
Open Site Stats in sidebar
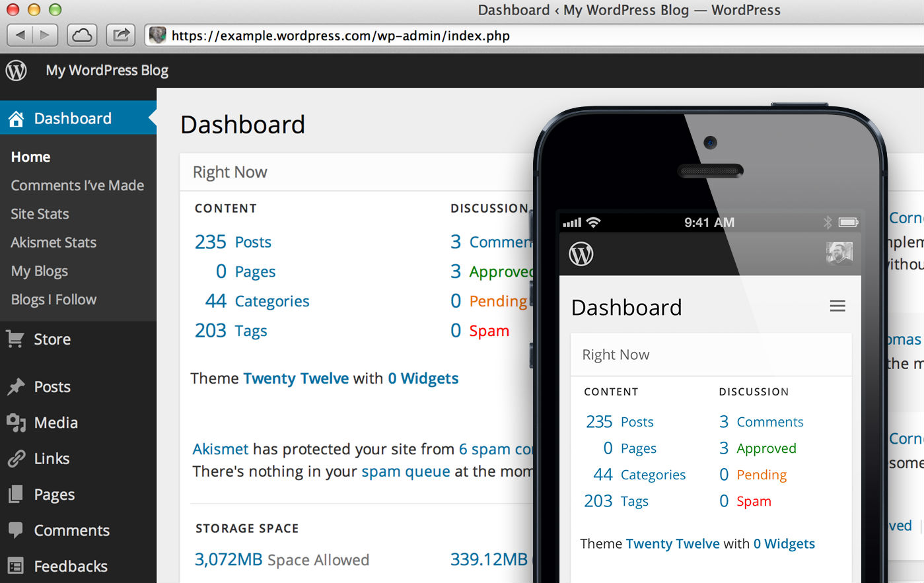[x=40, y=214]
